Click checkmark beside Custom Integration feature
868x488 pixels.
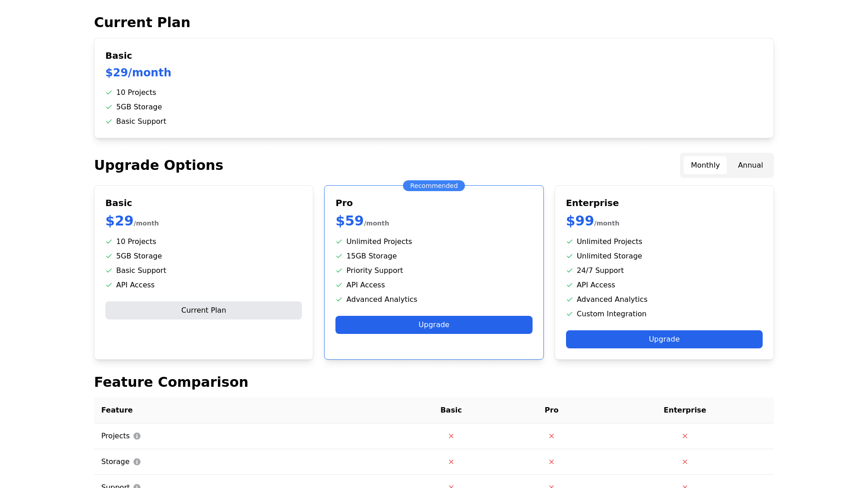[x=570, y=314]
